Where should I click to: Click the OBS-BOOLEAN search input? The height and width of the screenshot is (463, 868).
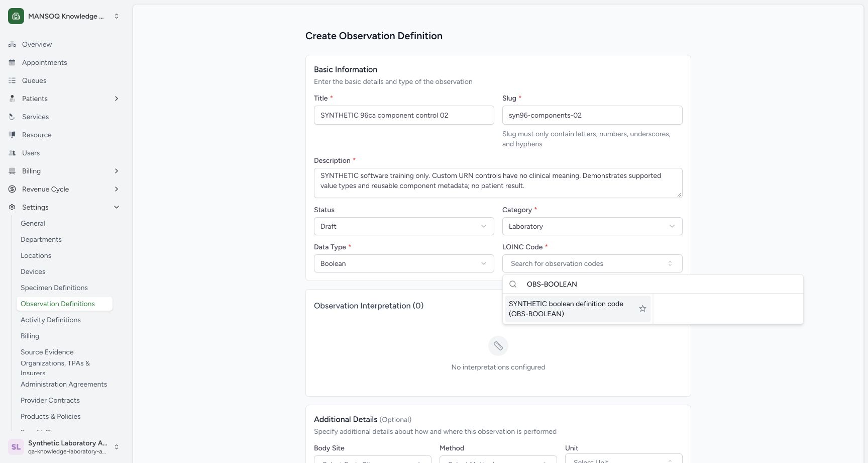[661, 284]
